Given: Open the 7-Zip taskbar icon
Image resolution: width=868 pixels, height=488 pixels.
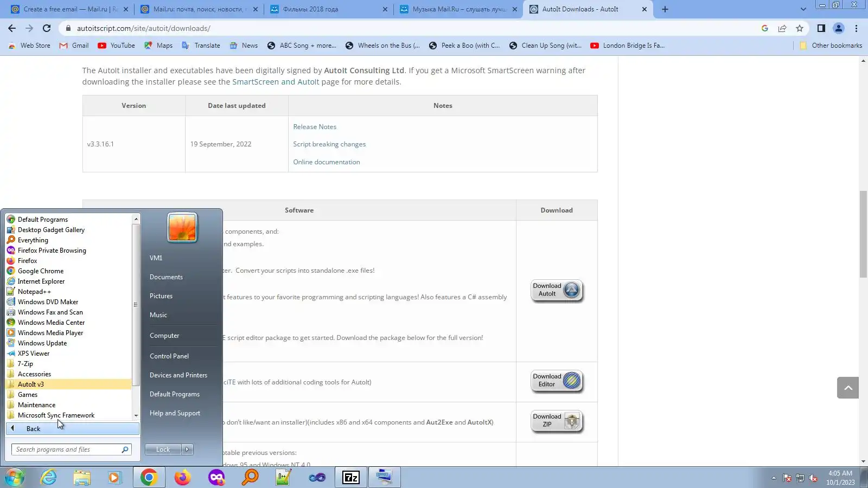Looking at the screenshot, I should pyautogui.click(x=351, y=477).
